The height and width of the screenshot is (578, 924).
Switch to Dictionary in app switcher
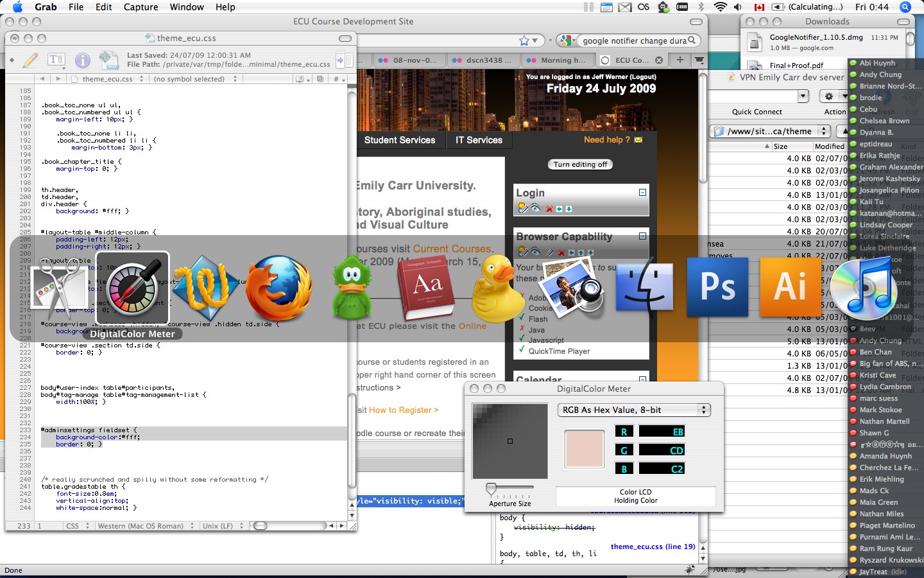pyautogui.click(x=425, y=288)
